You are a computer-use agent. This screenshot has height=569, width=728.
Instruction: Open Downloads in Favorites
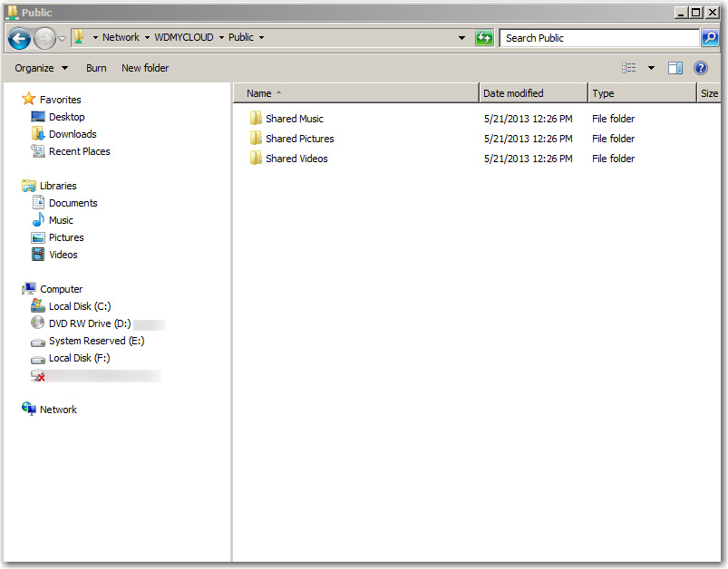point(63,134)
